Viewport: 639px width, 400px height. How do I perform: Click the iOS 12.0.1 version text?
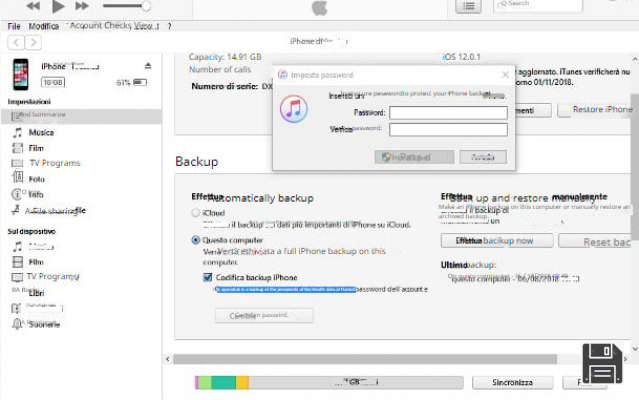tap(461, 57)
